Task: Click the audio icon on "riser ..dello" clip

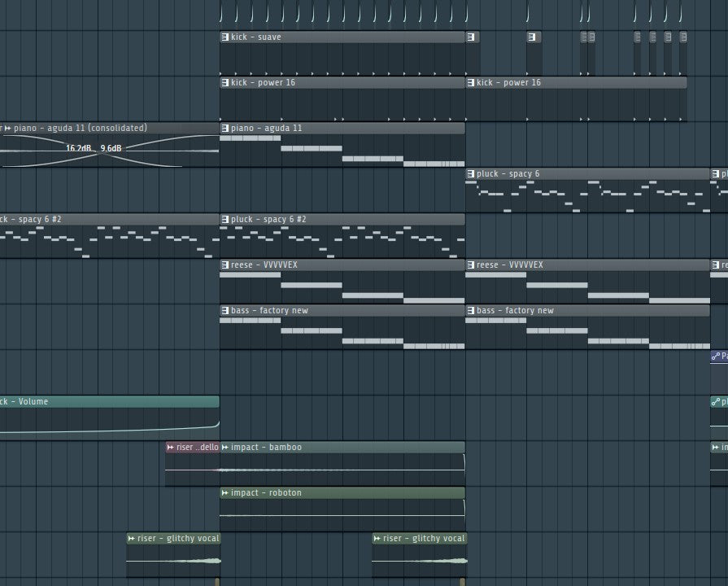Action: coord(171,448)
